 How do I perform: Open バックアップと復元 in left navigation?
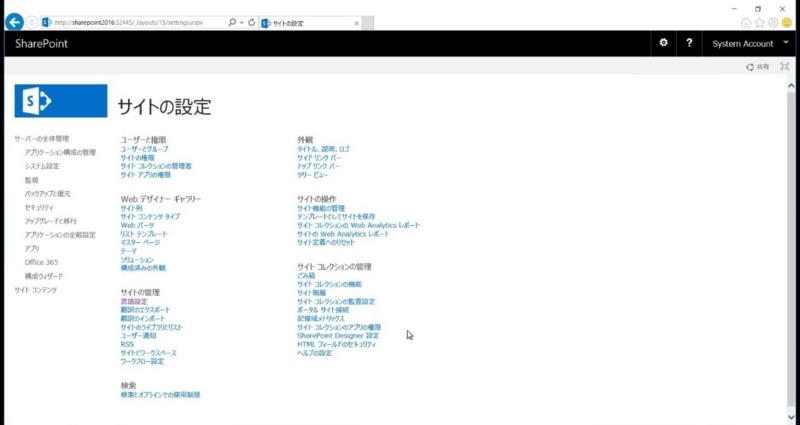pyautogui.click(x=47, y=194)
